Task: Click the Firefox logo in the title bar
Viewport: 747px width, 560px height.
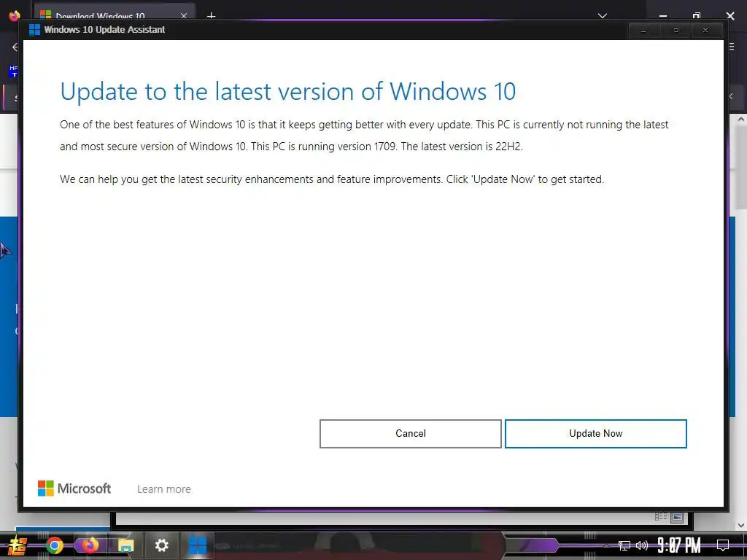Action: [15, 15]
